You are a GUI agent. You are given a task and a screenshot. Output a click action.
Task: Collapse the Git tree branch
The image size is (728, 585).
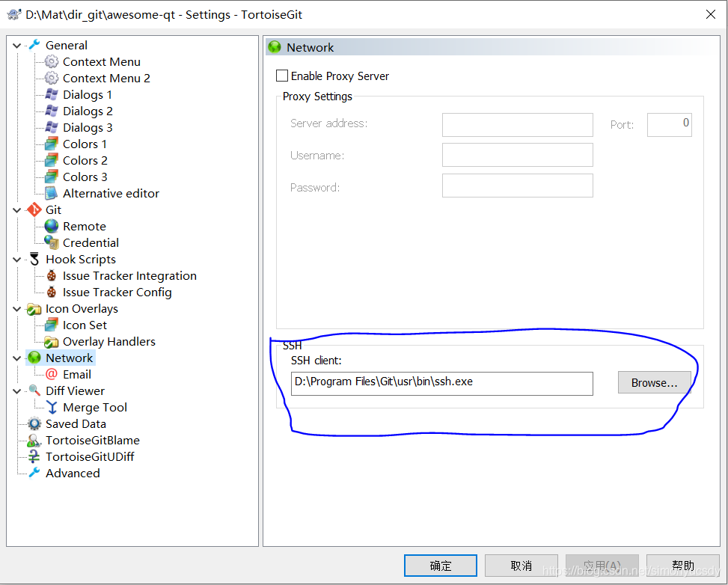tap(16, 209)
